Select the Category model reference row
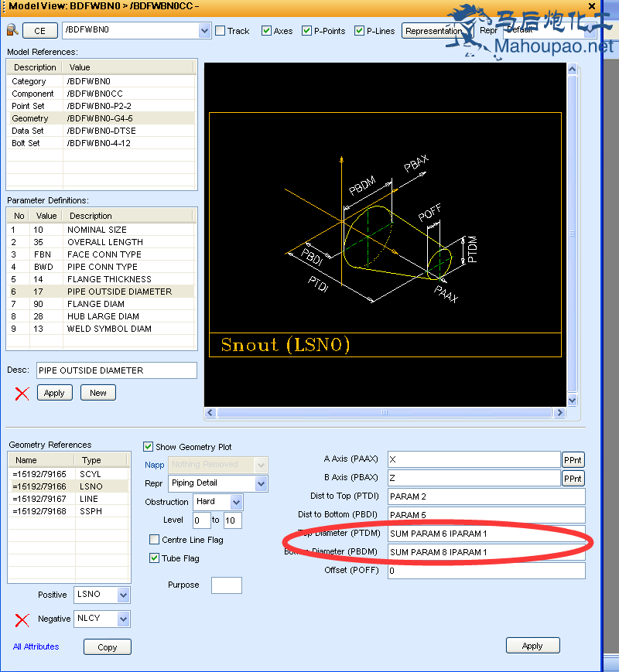 [101, 81]
